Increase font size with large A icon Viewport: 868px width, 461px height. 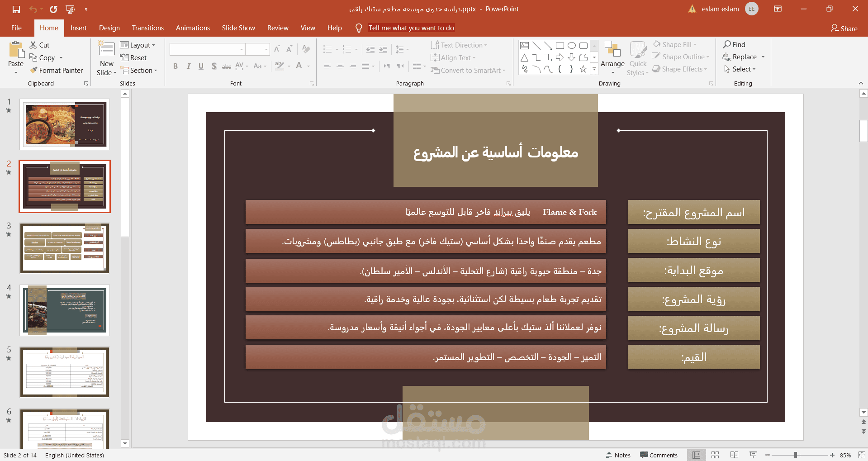pyautogui.click(x=277, y=49)
